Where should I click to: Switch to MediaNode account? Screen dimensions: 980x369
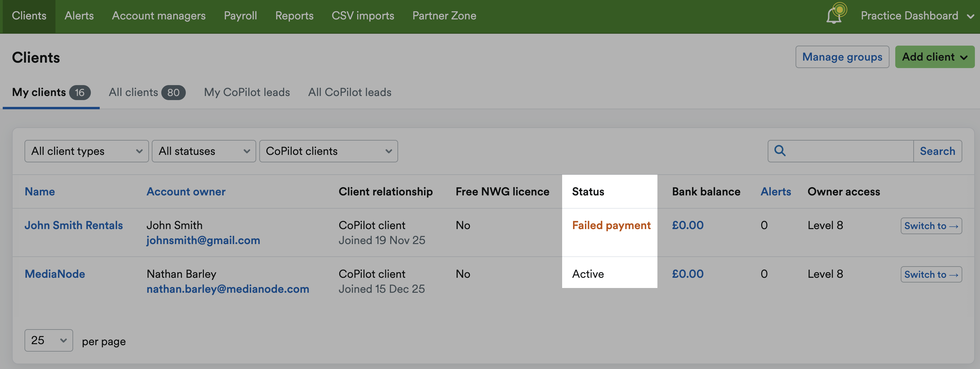coord(931,275)
